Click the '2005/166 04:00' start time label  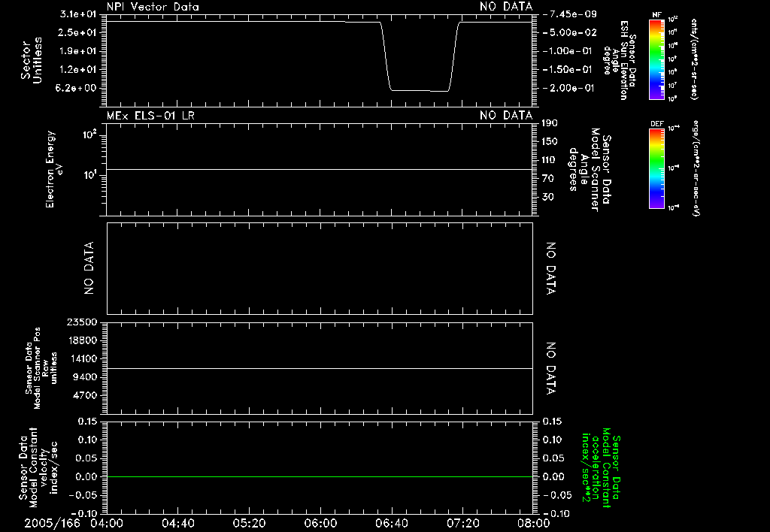(74, 523)
